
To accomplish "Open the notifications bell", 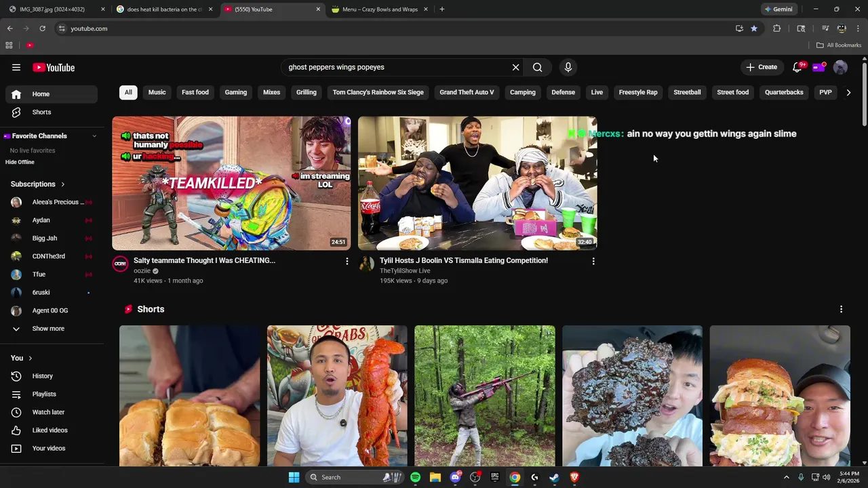I will pos(797,67).
